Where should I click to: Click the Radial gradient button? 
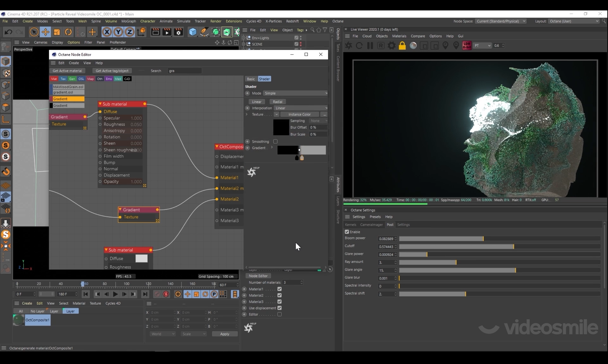point(277,102)
